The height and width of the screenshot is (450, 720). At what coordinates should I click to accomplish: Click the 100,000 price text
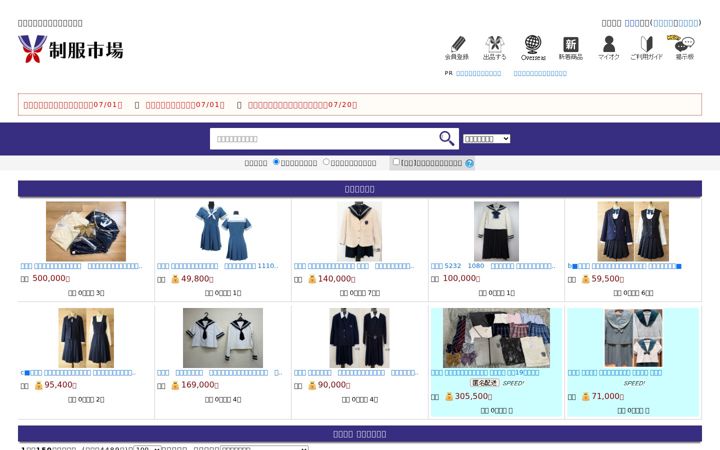[x=461, y=279]
